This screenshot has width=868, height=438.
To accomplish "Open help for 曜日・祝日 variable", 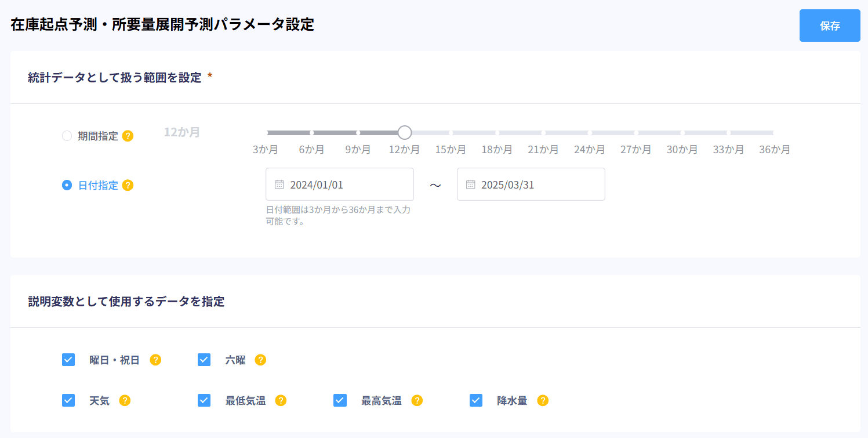I will click(x=155, y=360).
